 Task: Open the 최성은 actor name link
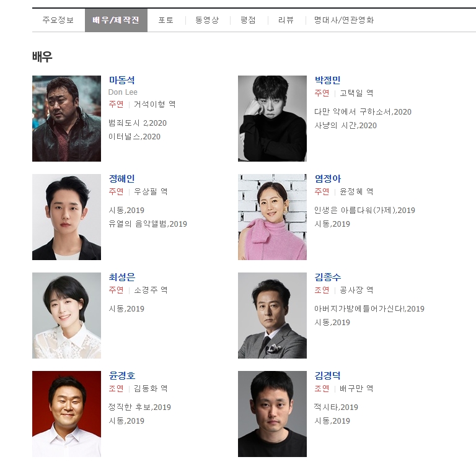click(x=122, y=277)
